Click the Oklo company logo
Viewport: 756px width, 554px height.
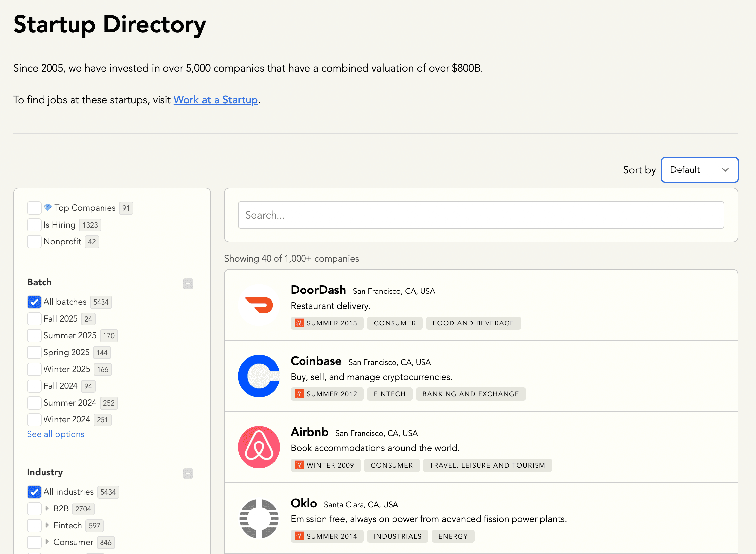coord(259,518)
